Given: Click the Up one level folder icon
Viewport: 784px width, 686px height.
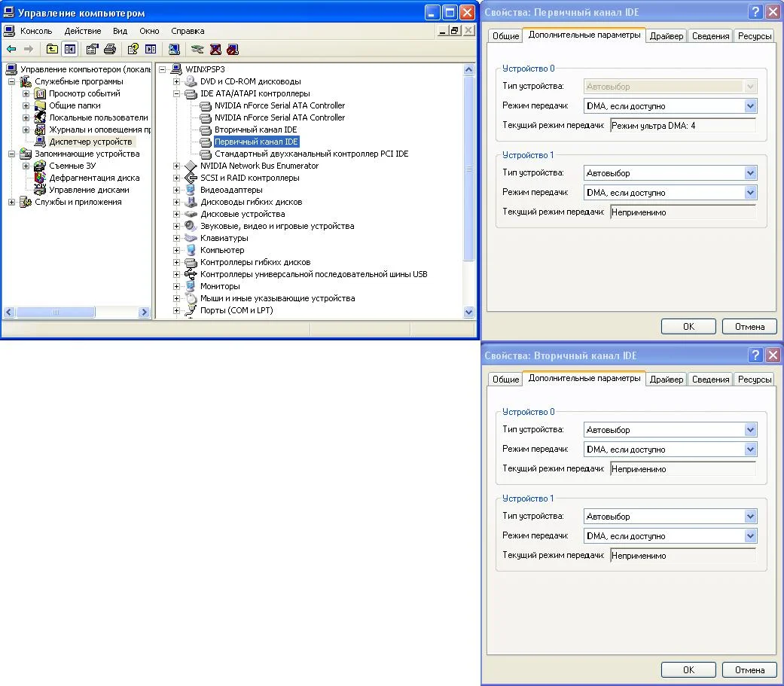Looking at the screenshot, I should point(52,49).
